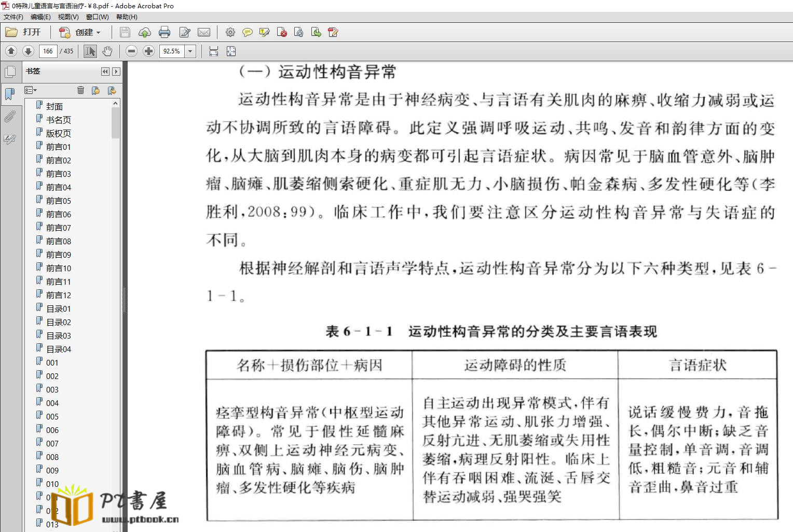This screenshot has width=793, height=532.
Task: Go to bookmark 004
Action: (52, 403)
